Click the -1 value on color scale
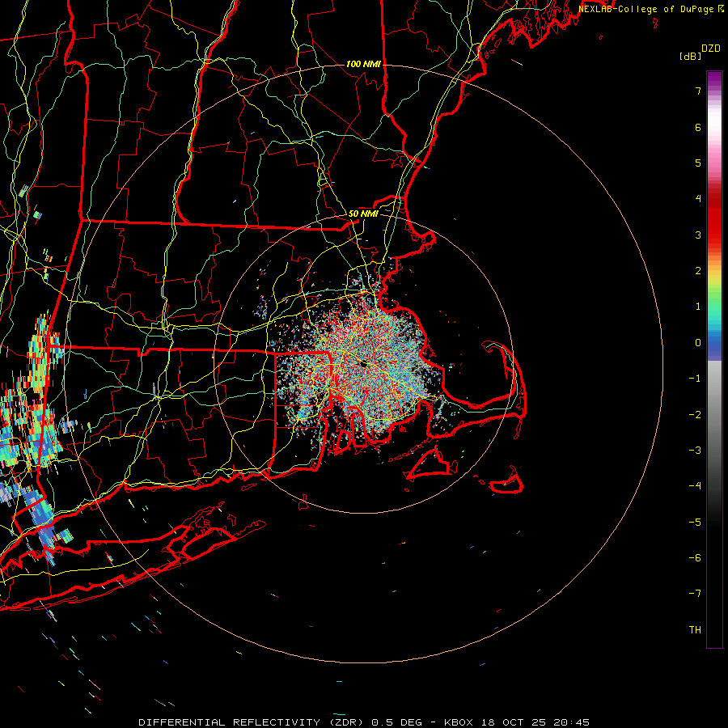 point(695,379)
